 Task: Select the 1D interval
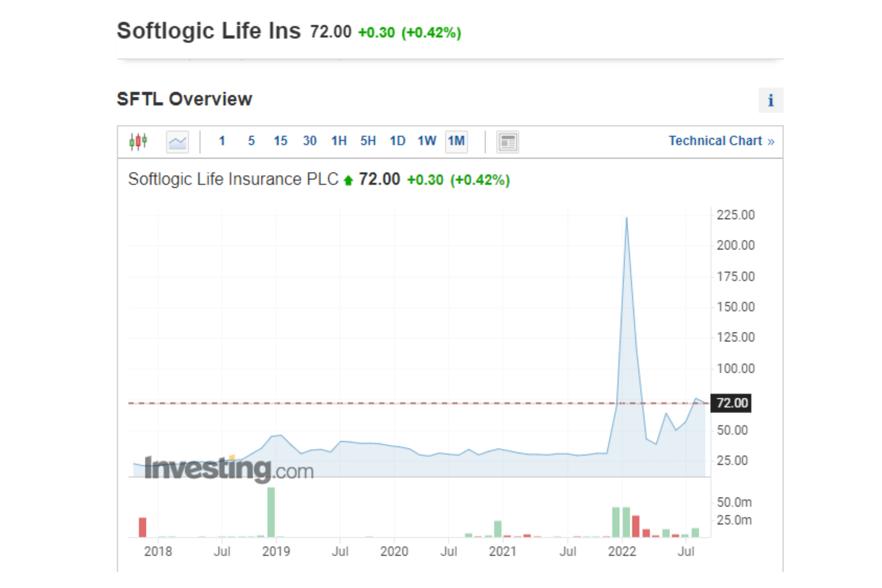click(x=397, y=141)
